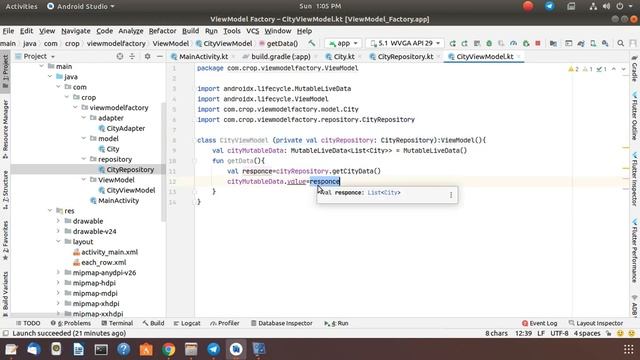
Task: Toggle the tool windows quick access button
Action: coord(5,333)
